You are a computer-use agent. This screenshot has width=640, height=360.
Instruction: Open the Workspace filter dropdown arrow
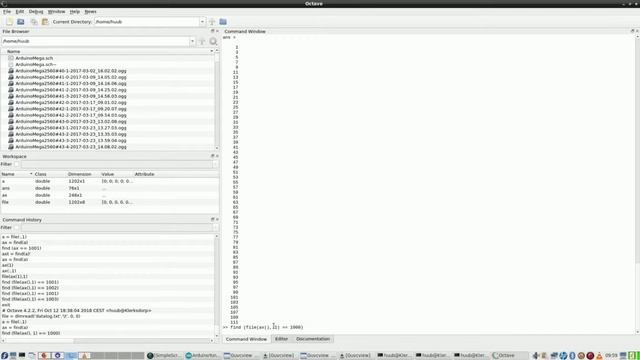(x=215, y=164)
